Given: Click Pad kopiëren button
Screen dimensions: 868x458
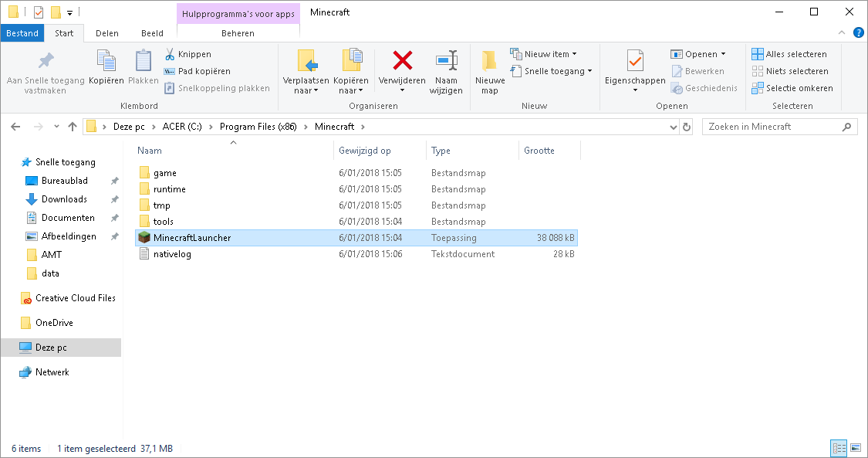Looking at the screenshot, I should (x=197, y=71).
